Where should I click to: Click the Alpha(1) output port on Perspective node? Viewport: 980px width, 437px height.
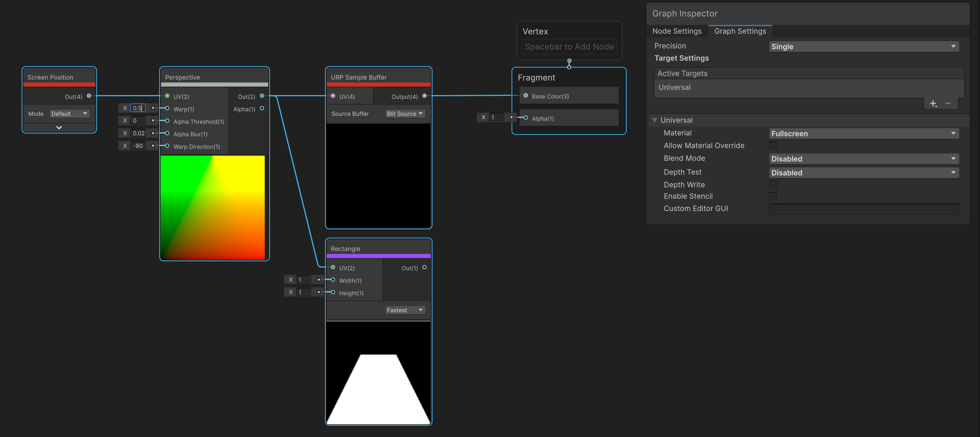coord(262,109)
